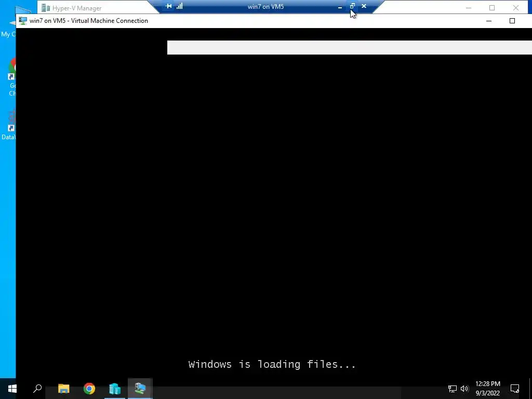Select Virtual Machine Connection taskbar icon
This screenshot has height=399, width=532.
(140, 389)
